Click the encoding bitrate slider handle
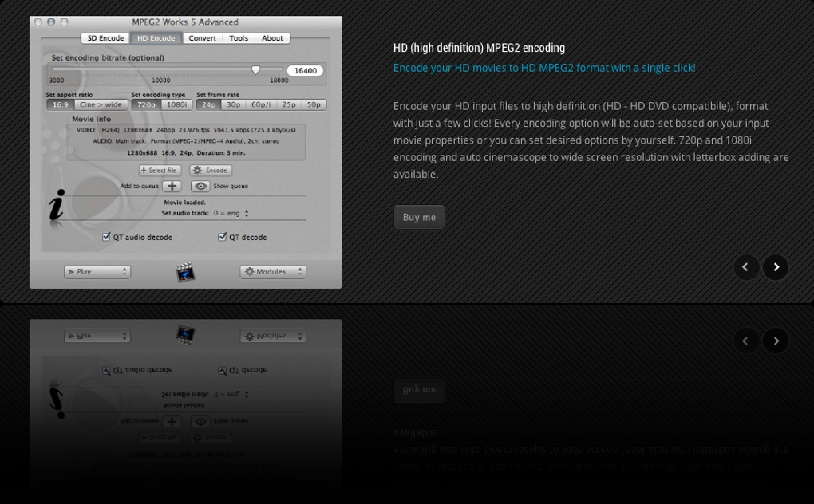Viewport: 814px width, 504px height. [255, 70]
